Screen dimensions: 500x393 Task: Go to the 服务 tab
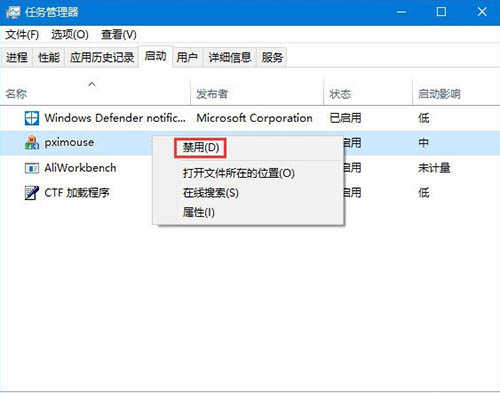tap(272, 57)
